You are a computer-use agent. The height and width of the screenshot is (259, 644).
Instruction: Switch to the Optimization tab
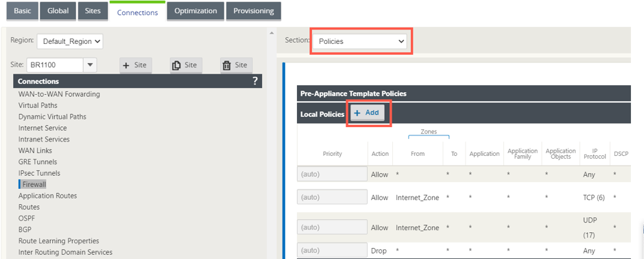195,11
